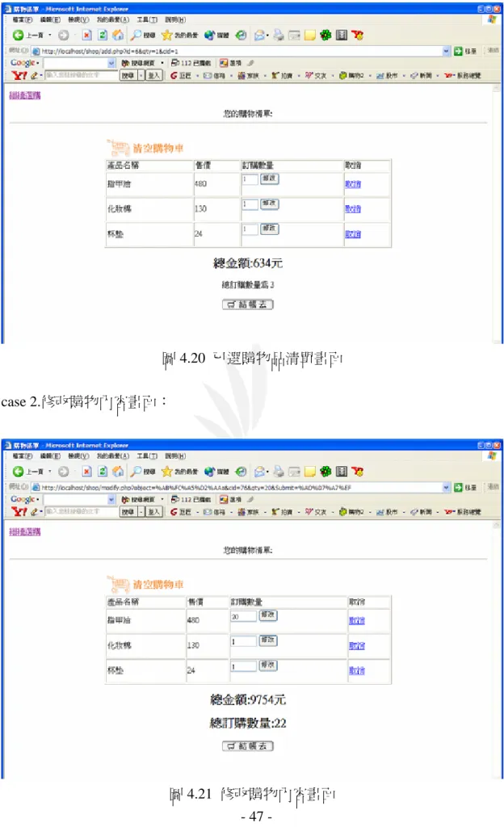Print the page from the add.php window

tap(279, 35)
